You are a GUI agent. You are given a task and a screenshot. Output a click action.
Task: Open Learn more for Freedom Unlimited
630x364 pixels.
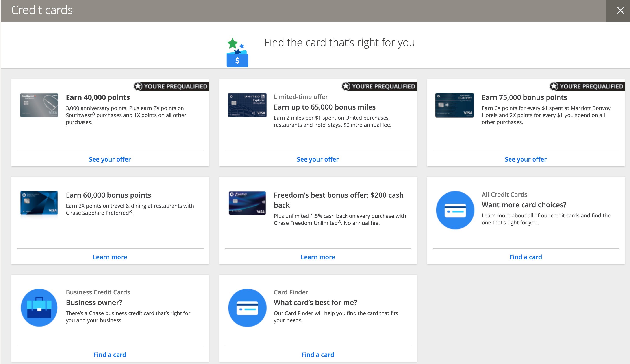click(318, 257)
